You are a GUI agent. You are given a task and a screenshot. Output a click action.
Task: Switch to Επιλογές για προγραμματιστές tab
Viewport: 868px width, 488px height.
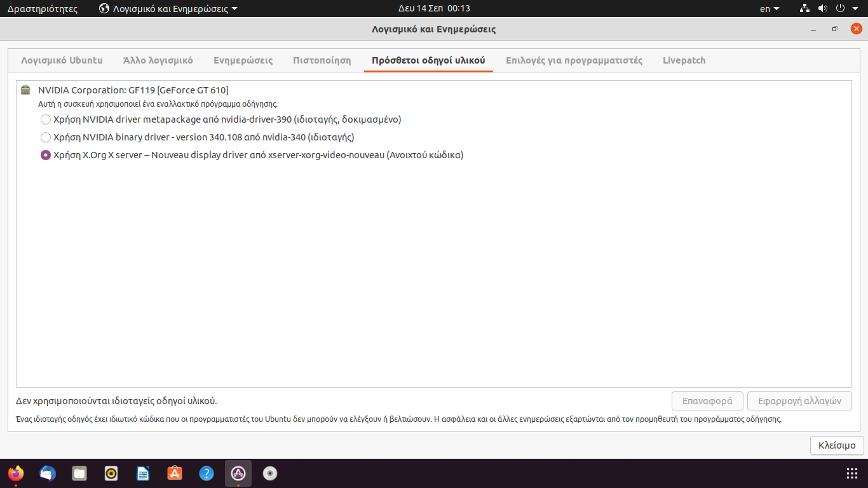point(574,60)
